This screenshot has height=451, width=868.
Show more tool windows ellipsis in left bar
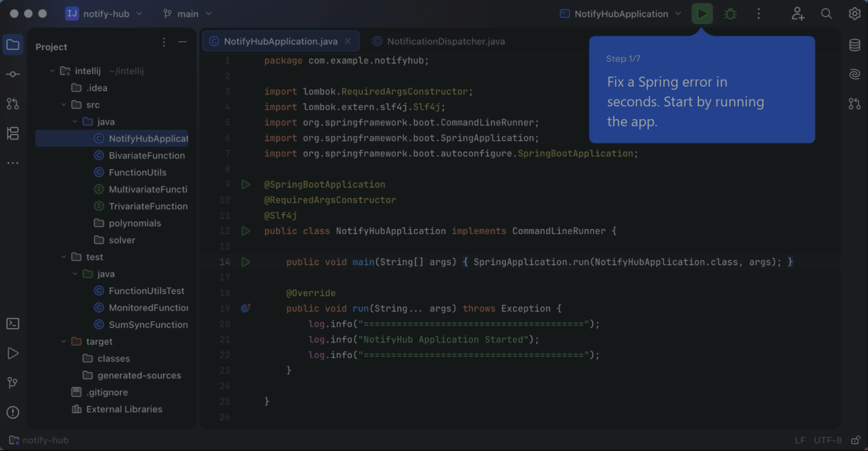(x=13, y=163)
